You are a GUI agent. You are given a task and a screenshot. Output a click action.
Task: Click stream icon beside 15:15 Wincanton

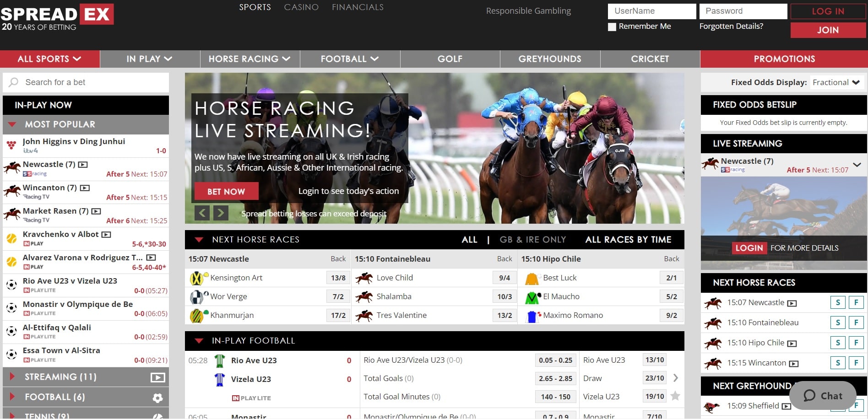(794, 364)
